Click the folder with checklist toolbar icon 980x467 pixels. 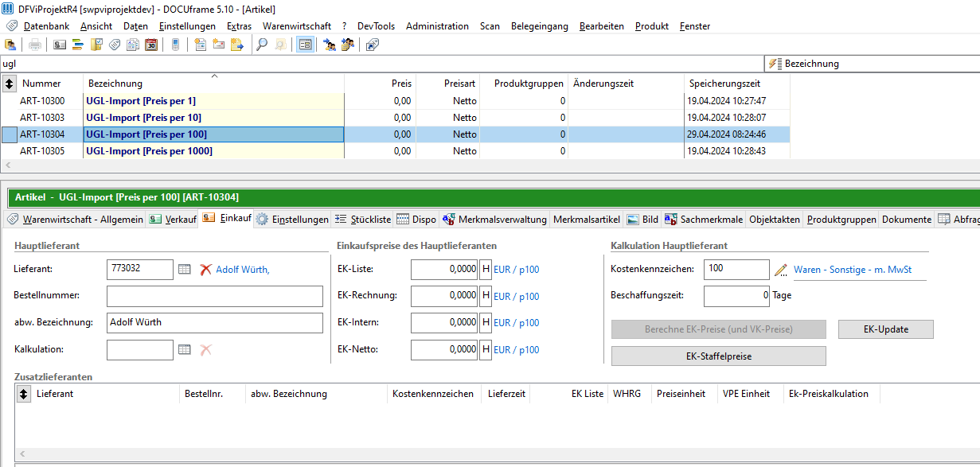(96, 45)
